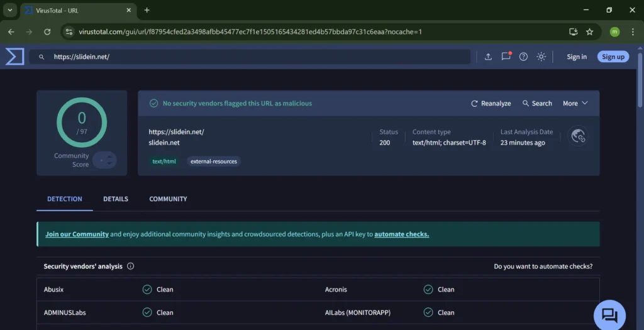
Task: Click the automate checks link in banner
Action: pos(401,234)
